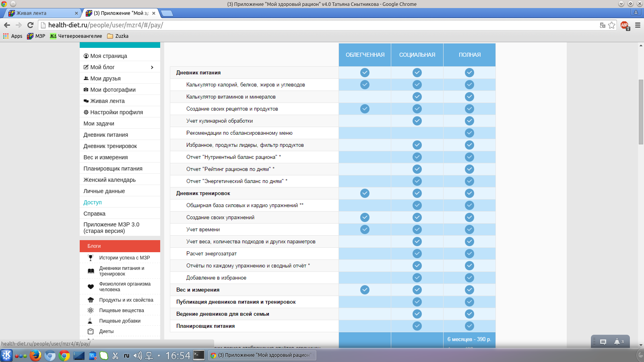644x362 pixels.
Task: Click the flask icon for Пищевые добавки
Action: (x=91, y=321)
